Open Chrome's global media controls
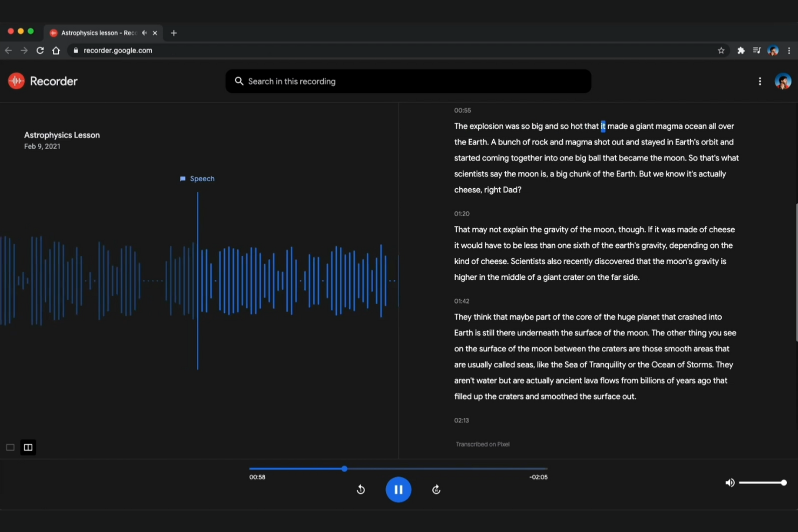 tap(756, 50)
